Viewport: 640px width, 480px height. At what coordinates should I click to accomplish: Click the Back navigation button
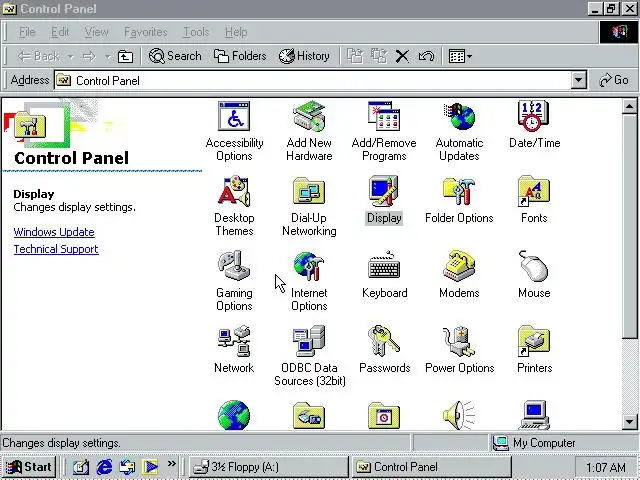pos(39,56)
